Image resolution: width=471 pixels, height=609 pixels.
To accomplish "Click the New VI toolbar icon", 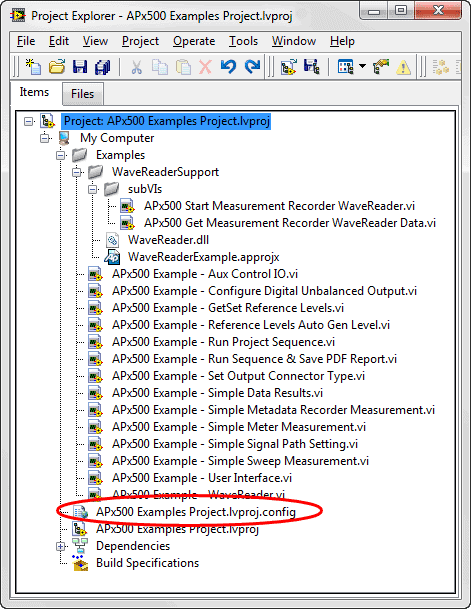I will tap(34, 67).
